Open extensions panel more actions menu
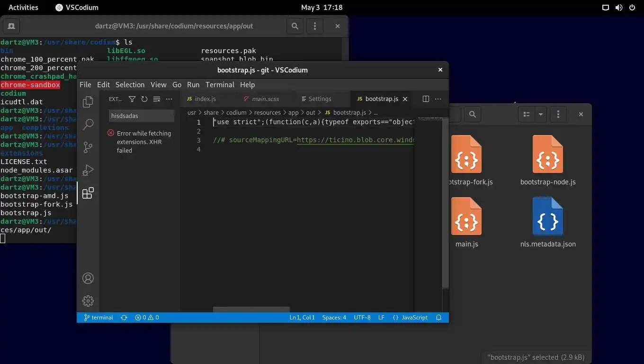Image resolution: width=644 pixels, height=364 pixels. (x=169, y=99)
